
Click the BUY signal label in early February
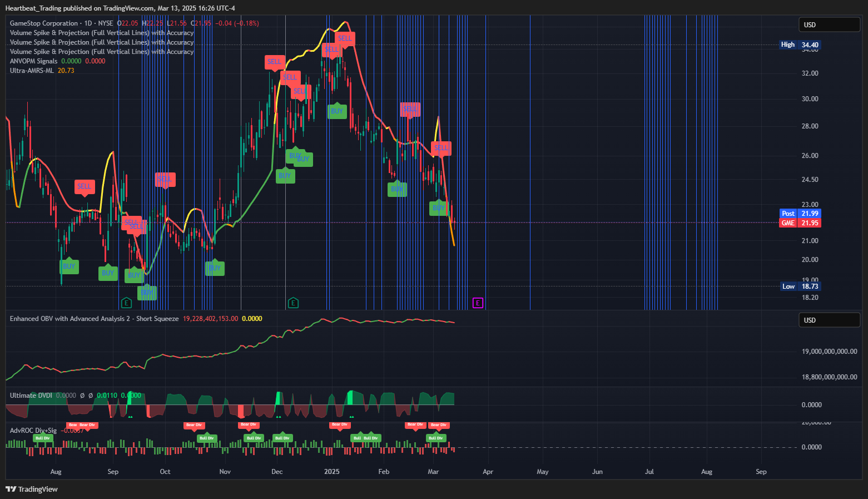[x=397, y=189]
